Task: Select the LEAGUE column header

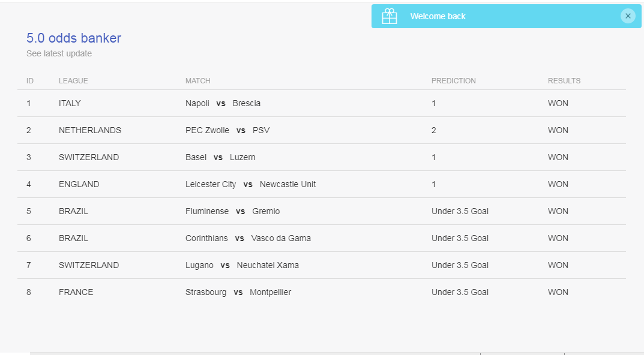Action: 73,81
